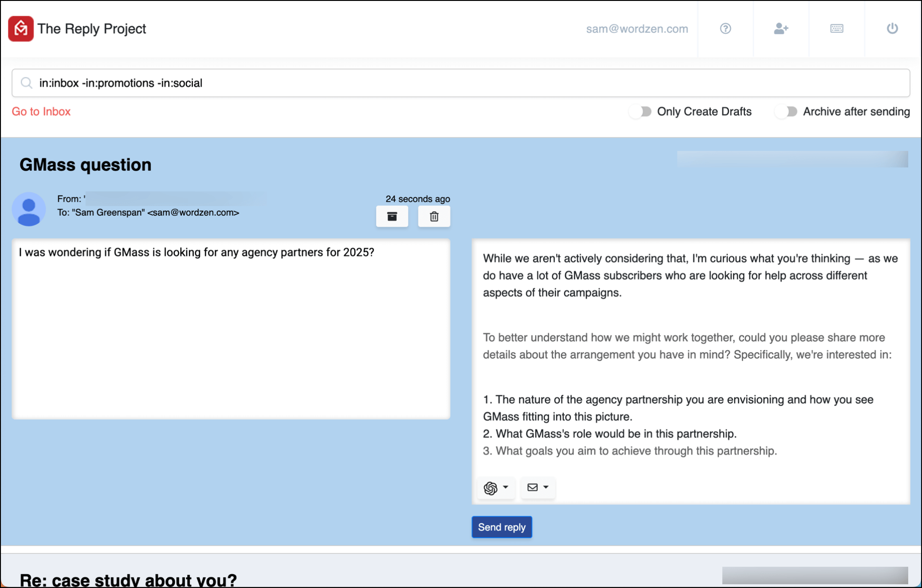Expand the ChatGPT AI dropdown
This screenshot has width=922, height=588.
tap(496, 487)
